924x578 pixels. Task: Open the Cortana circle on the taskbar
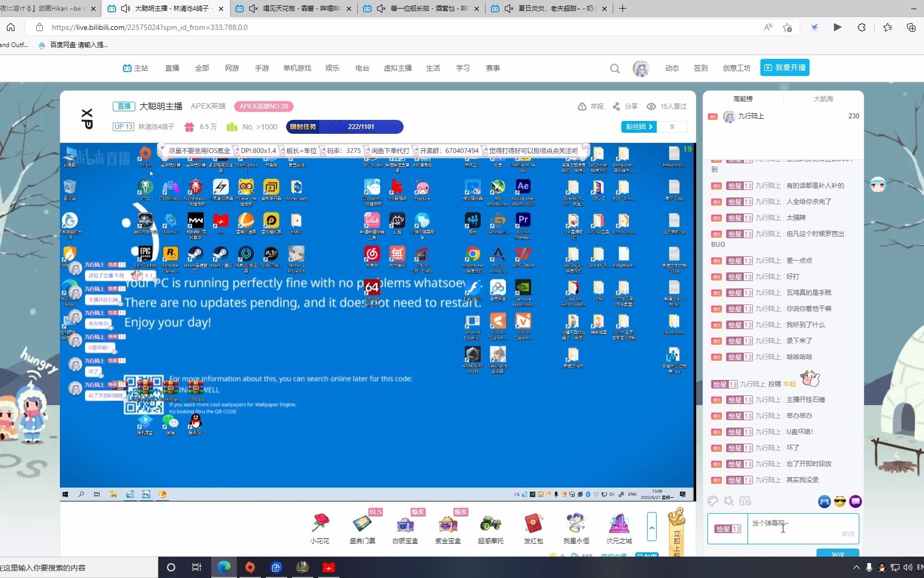(x=171, y=567)
